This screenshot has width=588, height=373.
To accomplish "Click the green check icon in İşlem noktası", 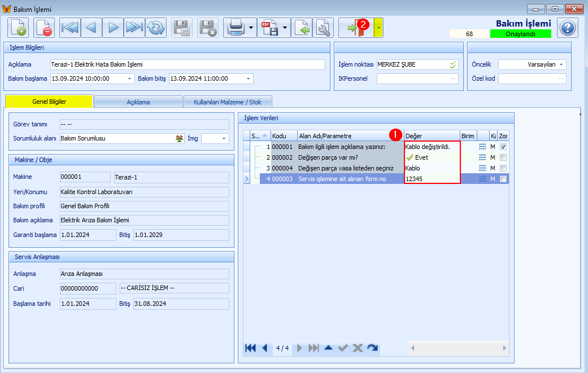I will coord(453,64).
